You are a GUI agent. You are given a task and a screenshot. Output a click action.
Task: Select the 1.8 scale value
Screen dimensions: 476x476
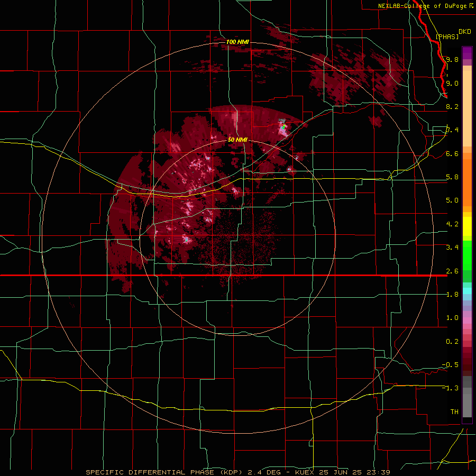pyautogui.click(x=452, y=294)
